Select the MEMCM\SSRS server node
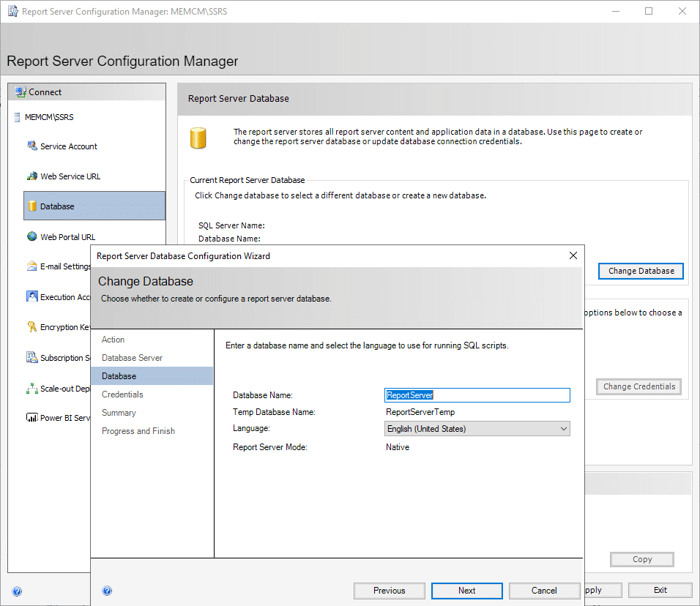 (49, 117)
